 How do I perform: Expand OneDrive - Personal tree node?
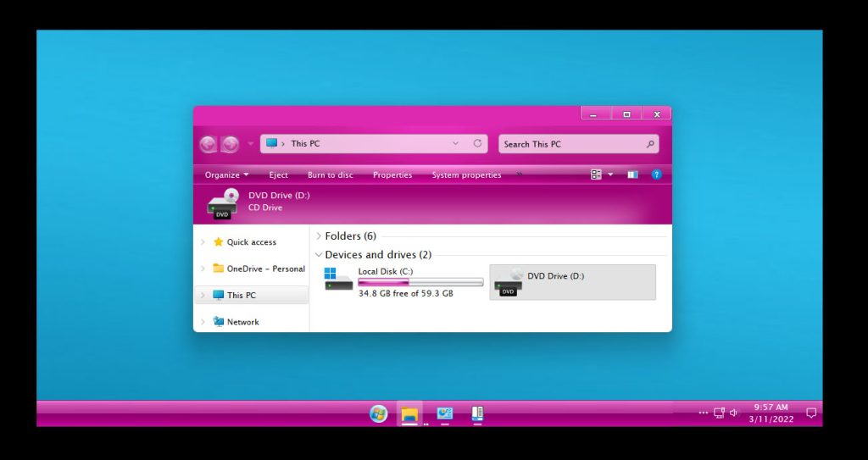tap(203, 269)
